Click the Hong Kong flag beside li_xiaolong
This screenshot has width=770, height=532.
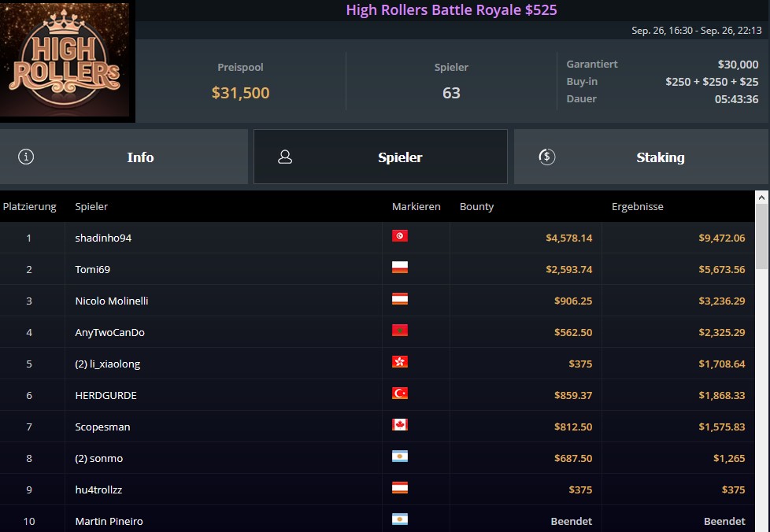tap(400, 362)
